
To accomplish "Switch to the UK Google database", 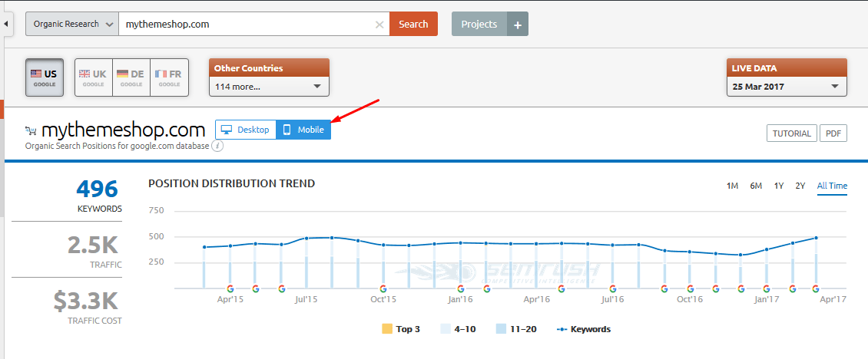I will pyautogui.click(x=94, y=77).
